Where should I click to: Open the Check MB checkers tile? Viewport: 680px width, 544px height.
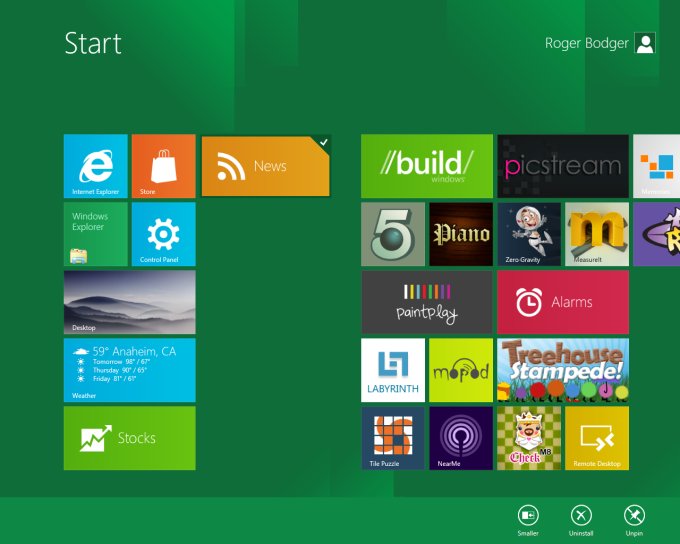529,438
